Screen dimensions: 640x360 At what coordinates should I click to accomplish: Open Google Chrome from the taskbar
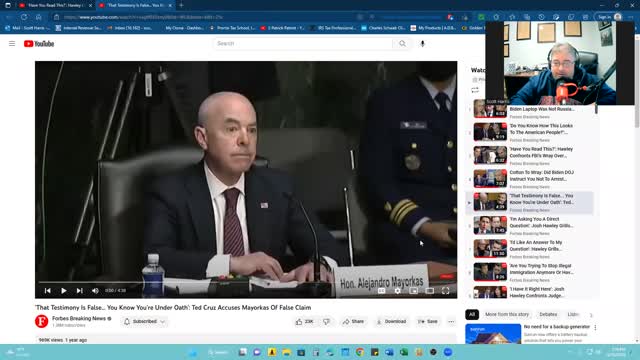click(360, 352)
